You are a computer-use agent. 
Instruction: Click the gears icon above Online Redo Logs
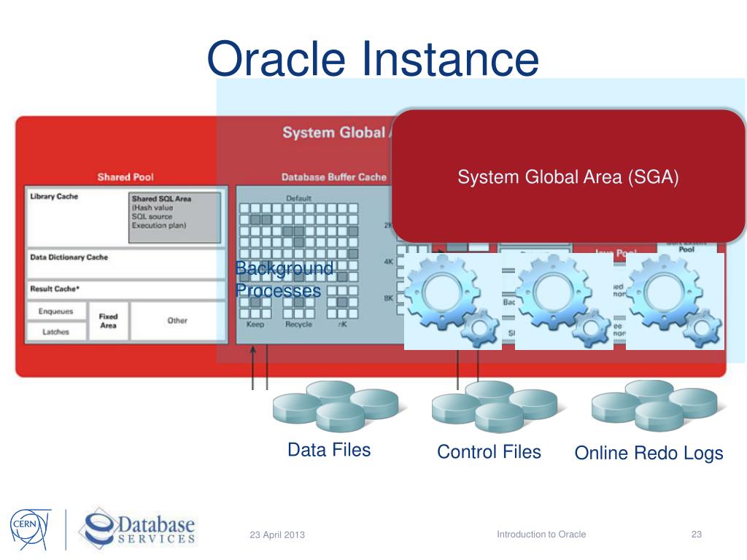[x=675, y=301]
